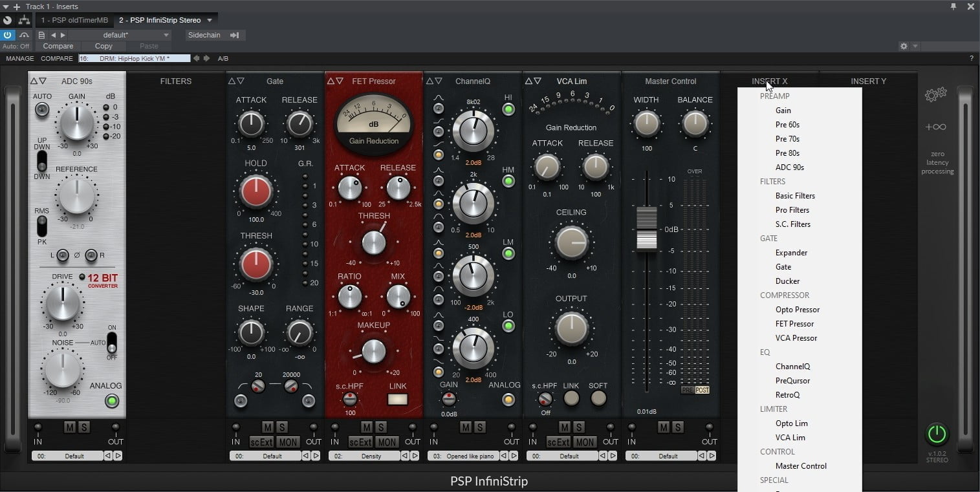Select RetroQ from the EQ section
The height and width of the screenshot is (492, 980).
[x=787, y=395]
